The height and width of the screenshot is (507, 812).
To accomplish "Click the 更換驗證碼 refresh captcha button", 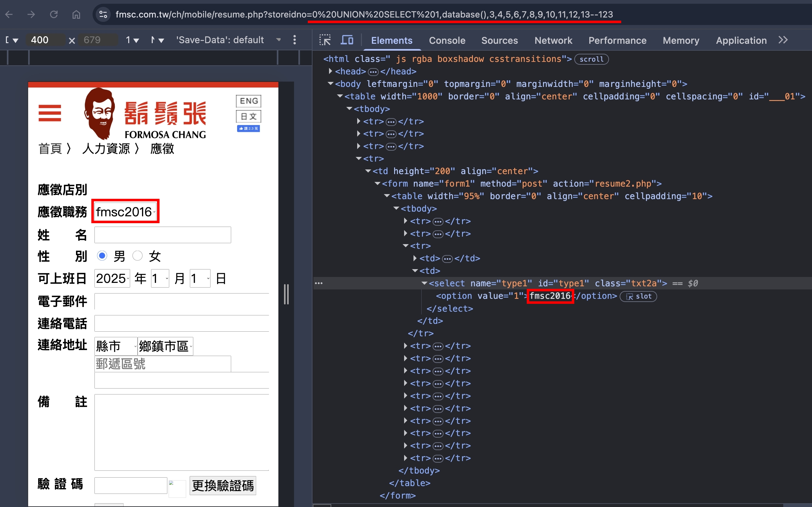I will click(223, 485).
